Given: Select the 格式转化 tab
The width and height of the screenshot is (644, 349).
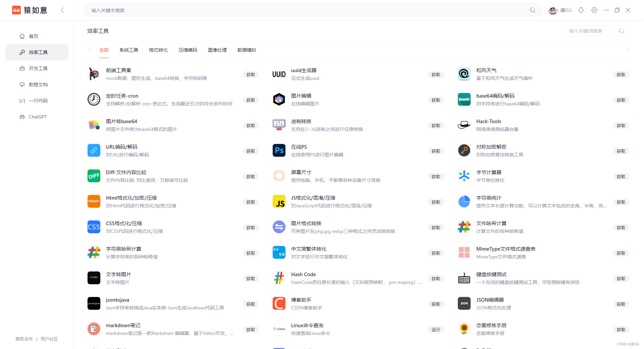Looking at the screenshot, I should tap(158, 50).
